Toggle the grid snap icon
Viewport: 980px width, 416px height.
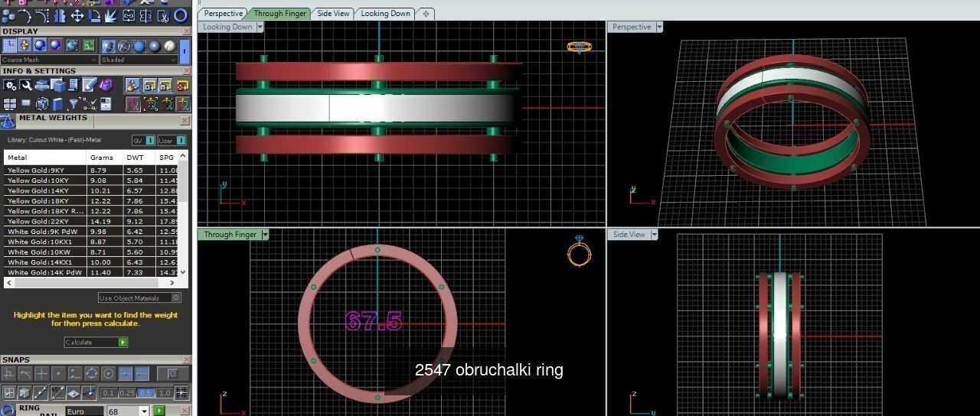181,392
